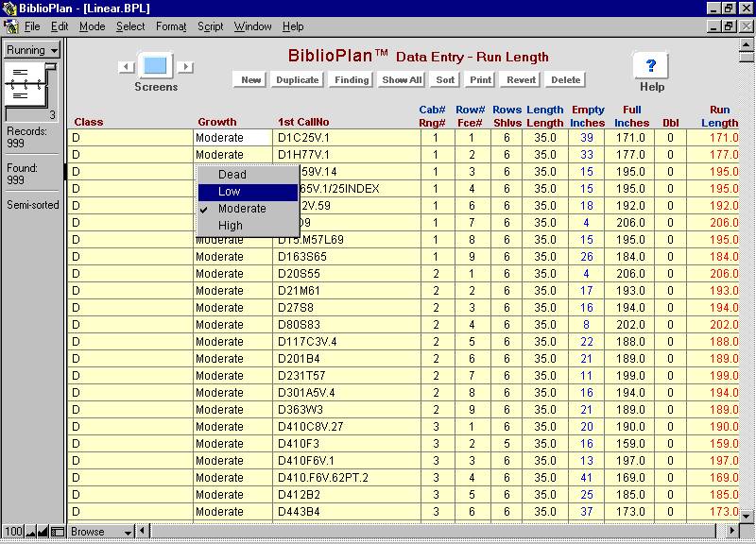Click the vertical scrollbar up arrow

point(747,44)
